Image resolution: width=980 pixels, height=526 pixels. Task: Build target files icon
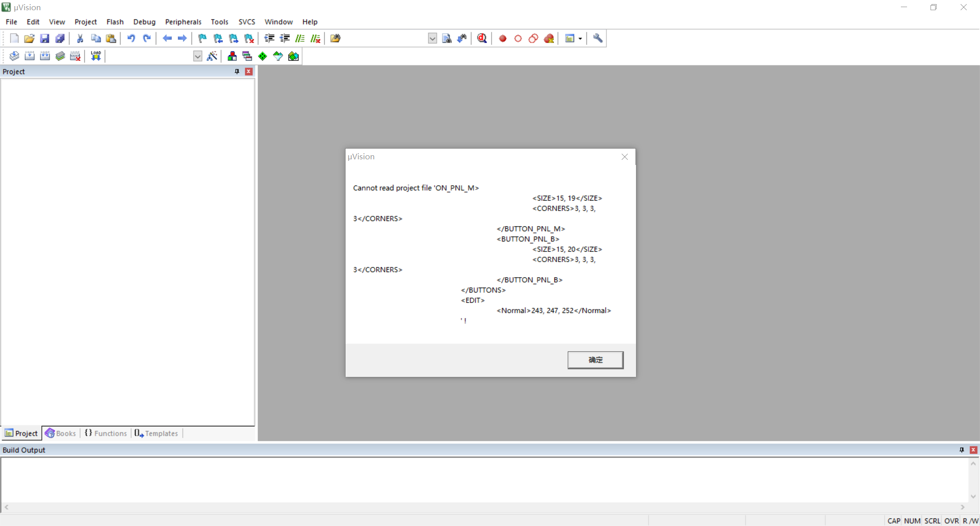coord(30,56)
